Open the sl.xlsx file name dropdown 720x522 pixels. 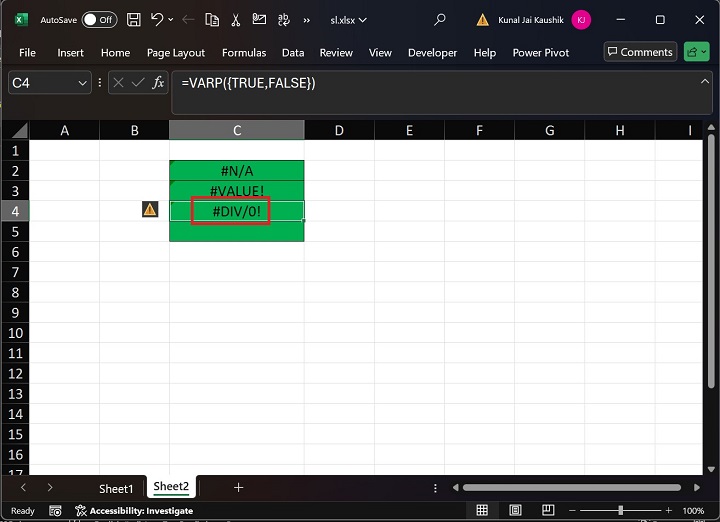click(x=349, y=20)
